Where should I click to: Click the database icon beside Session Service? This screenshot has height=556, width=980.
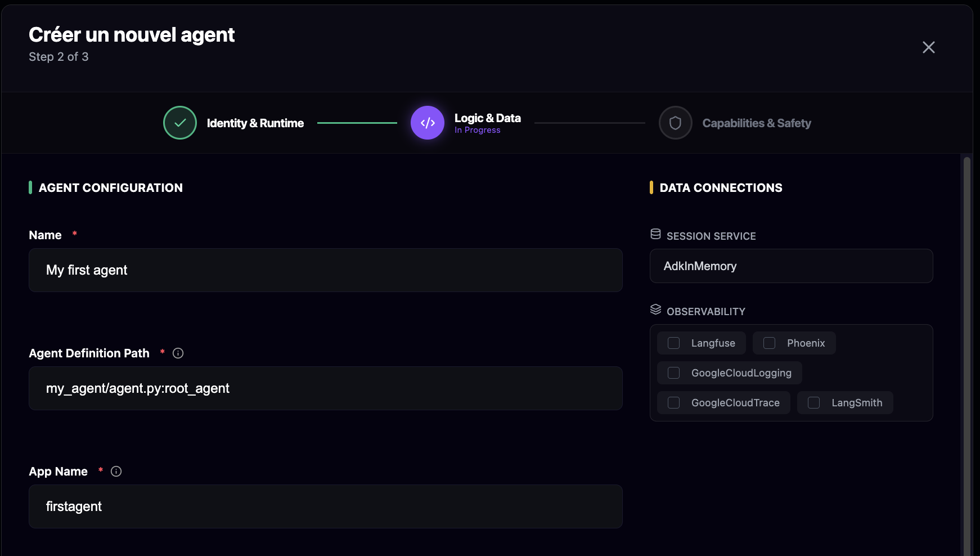[655, 235]
